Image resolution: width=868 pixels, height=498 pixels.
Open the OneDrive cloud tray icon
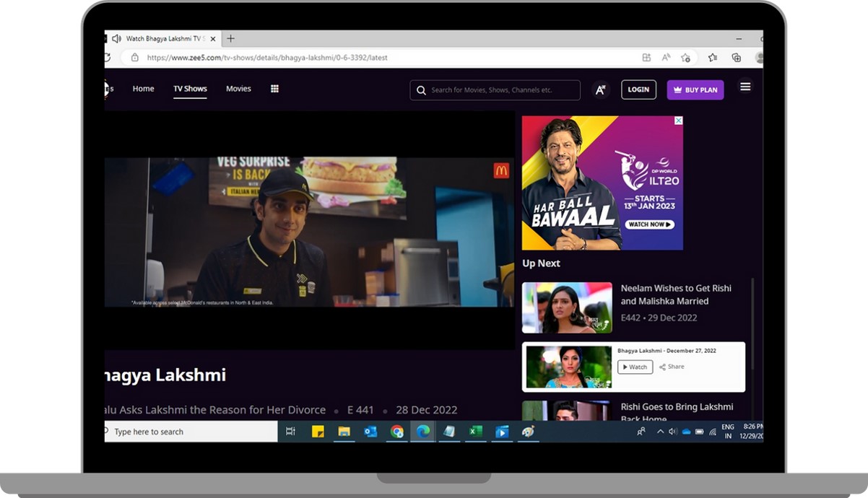686,432
